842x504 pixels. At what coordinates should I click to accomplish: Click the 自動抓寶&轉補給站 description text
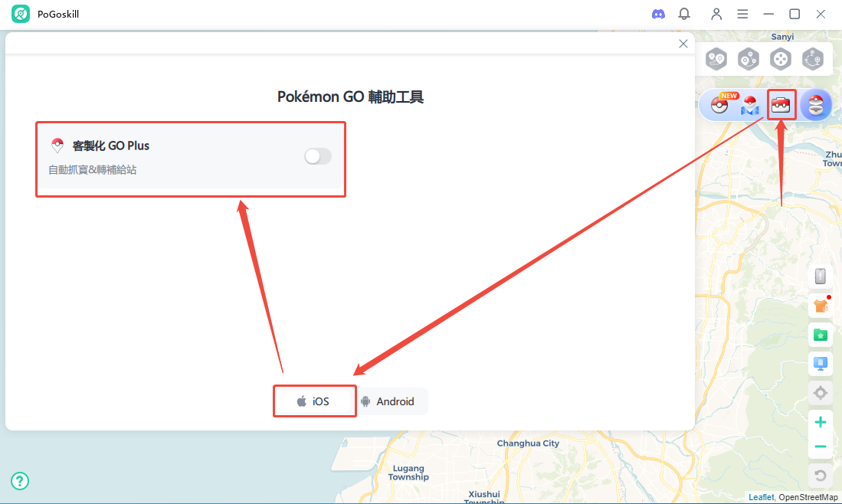tap(93, 170)
